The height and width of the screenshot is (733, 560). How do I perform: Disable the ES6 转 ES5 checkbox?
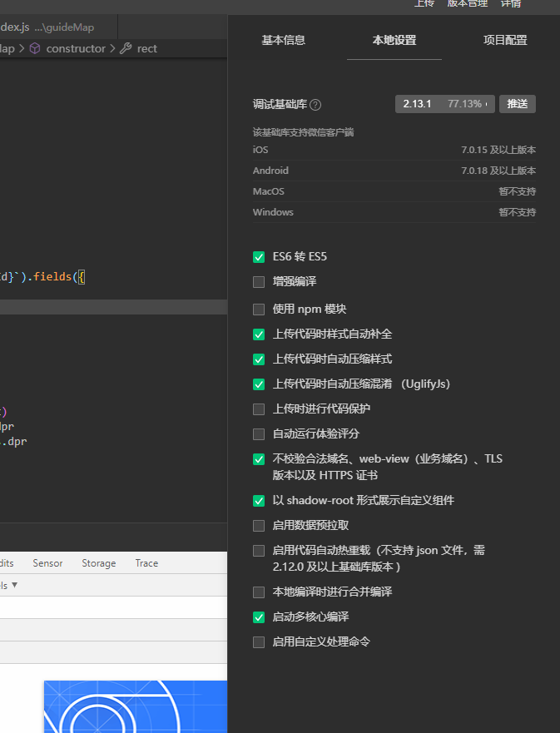[259, 256]
